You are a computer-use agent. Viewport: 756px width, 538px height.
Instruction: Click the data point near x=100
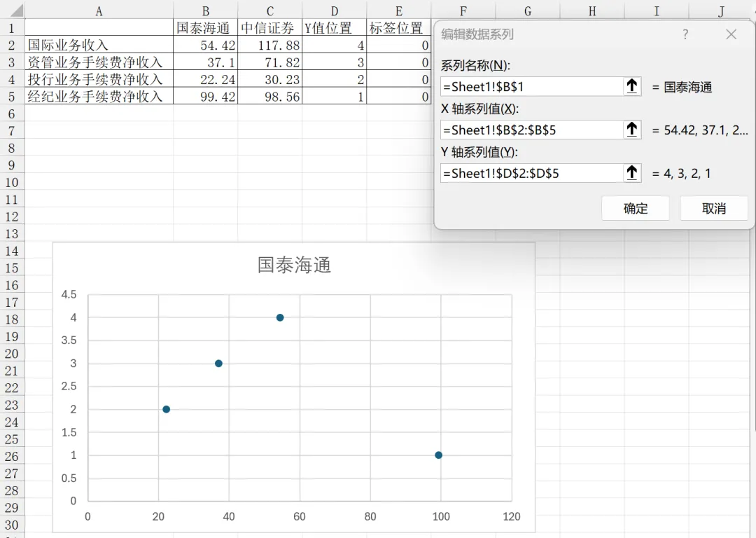(438, 455)
